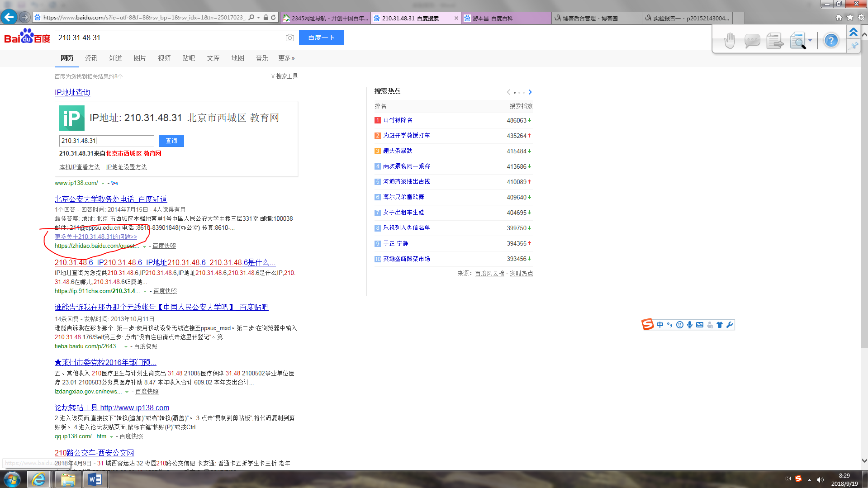Image resolution: width=868 pixels, height=488 pixels.
Task: Open hot topic 山竹被除名
Action: 398,120
